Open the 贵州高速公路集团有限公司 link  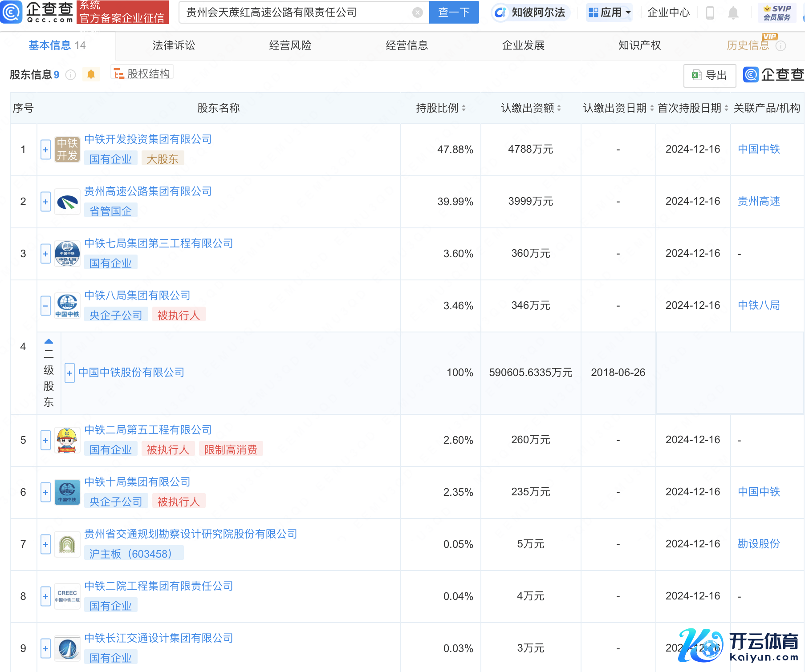coord(148,191)
